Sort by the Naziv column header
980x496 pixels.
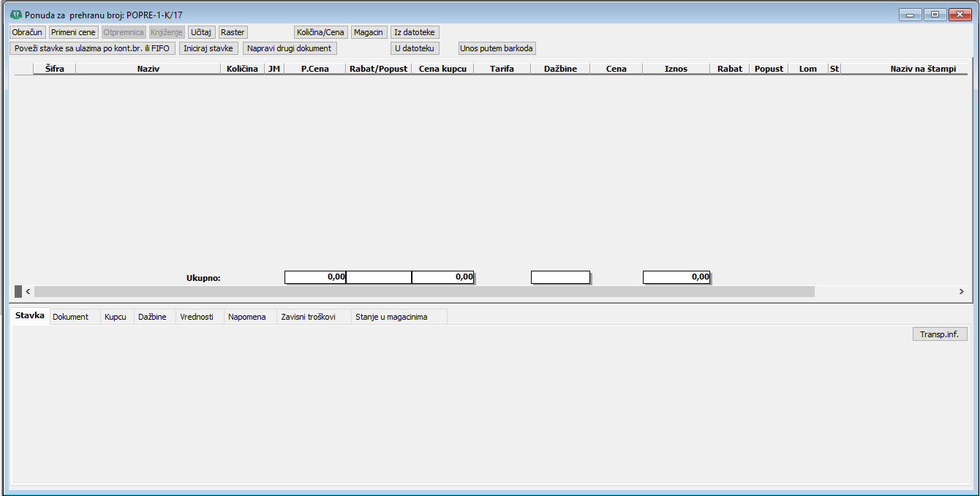(x=148, y=69)
